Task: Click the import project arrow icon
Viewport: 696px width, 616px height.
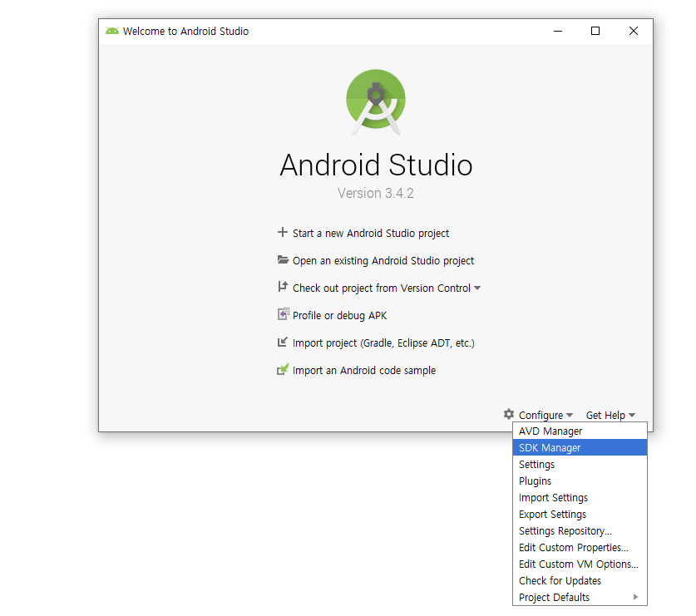Action: (282, 342)
